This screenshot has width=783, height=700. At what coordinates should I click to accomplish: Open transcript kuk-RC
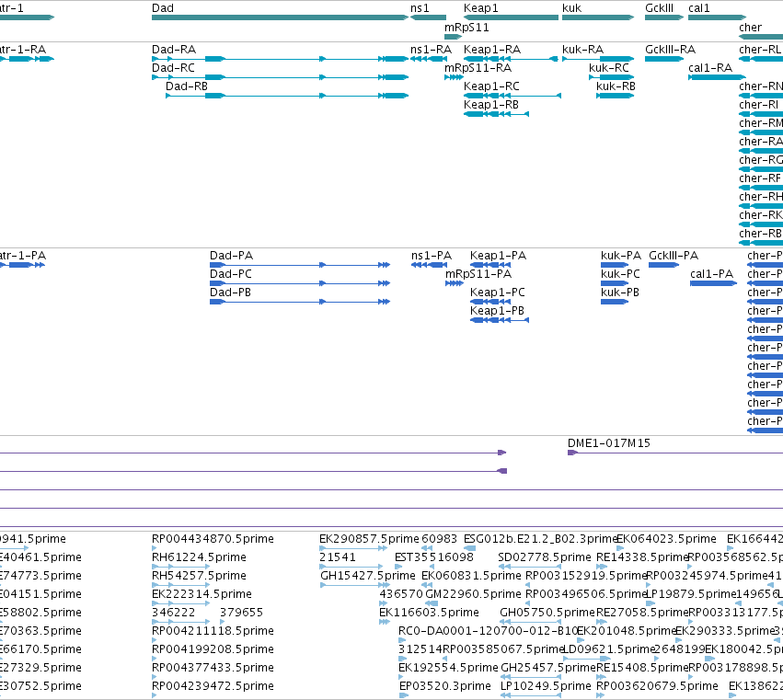coord(609,68)
